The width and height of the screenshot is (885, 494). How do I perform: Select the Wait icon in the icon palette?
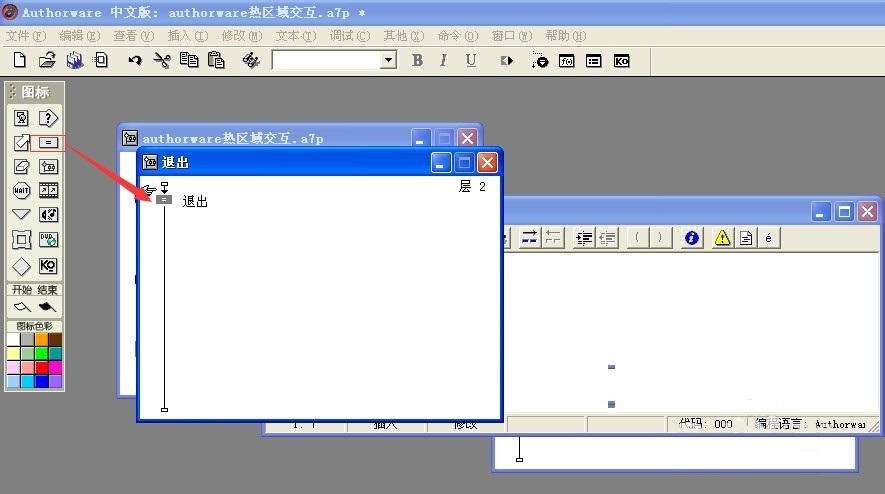tap(21, 190)
